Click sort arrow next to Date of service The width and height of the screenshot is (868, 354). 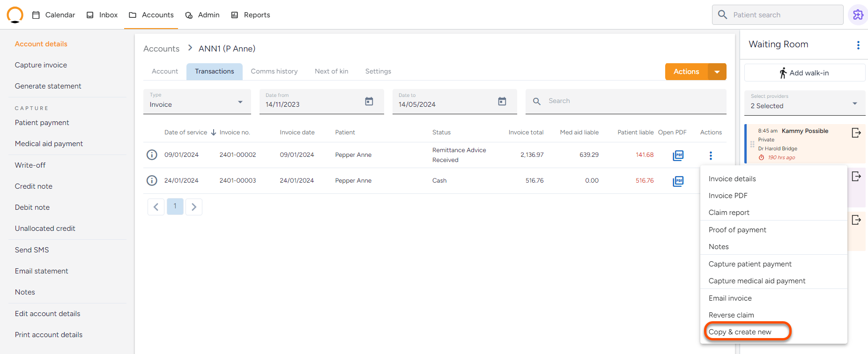pyautogui.click(x=214, y=133)
